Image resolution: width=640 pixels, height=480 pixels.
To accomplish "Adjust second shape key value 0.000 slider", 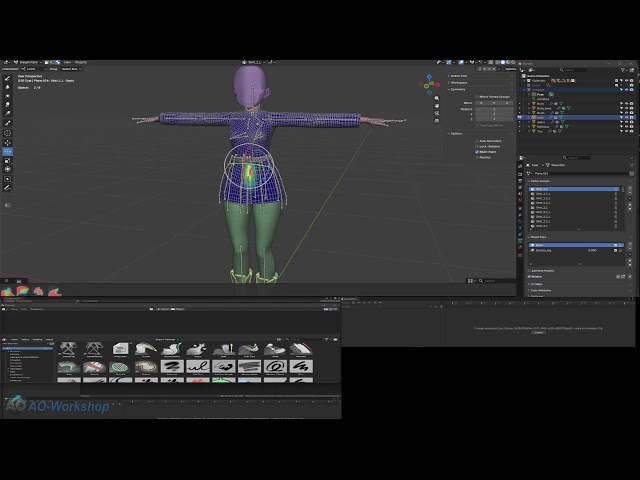I will (592, 250).
